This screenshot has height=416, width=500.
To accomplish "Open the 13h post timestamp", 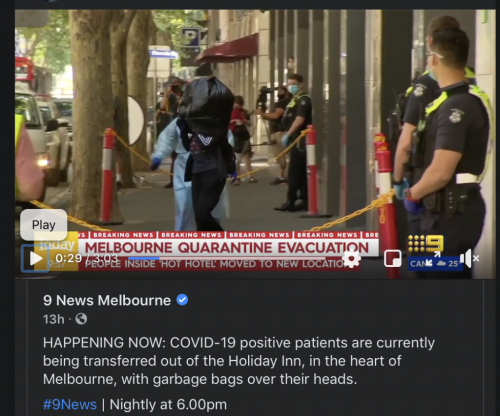I will point(53,319).
